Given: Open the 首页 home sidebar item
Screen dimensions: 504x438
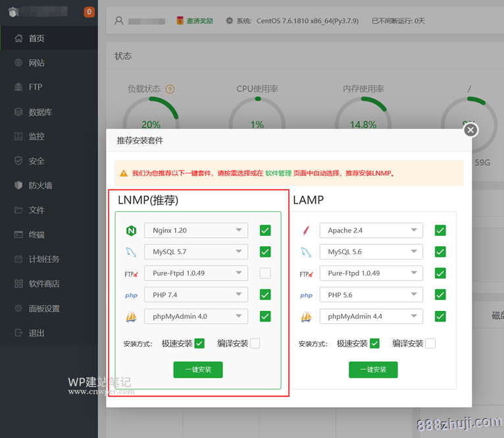Looking at the screenshot, I should click(x=49, y=38).
